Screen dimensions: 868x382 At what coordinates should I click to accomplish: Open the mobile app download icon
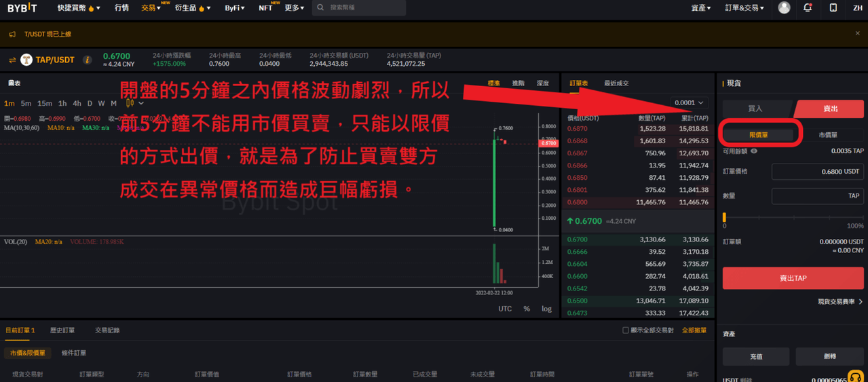point(833,7)
